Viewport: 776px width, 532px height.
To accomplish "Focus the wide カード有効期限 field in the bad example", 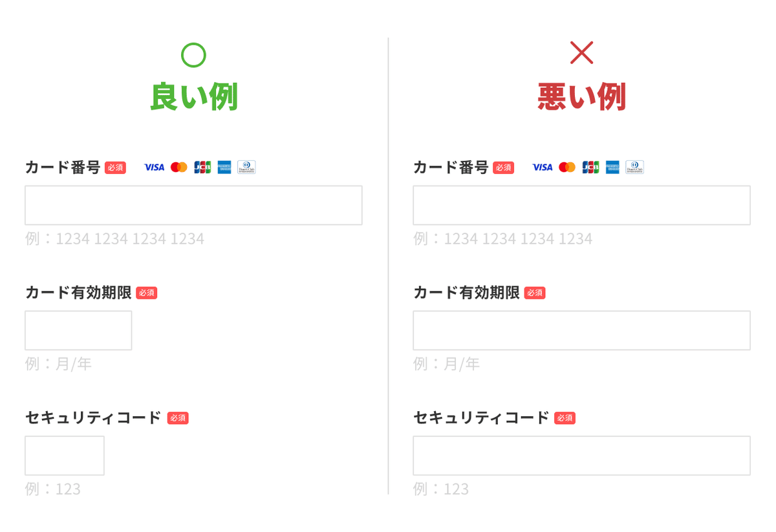I will (581, 330).
